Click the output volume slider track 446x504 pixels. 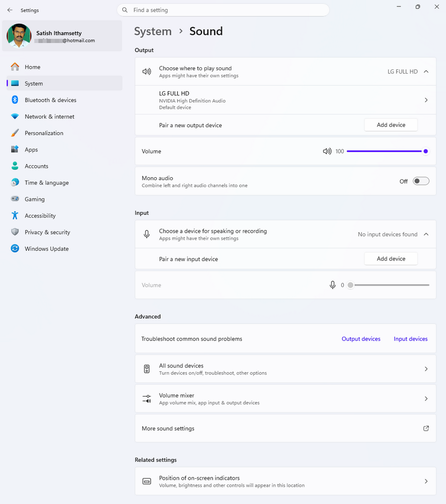point(388,151)
